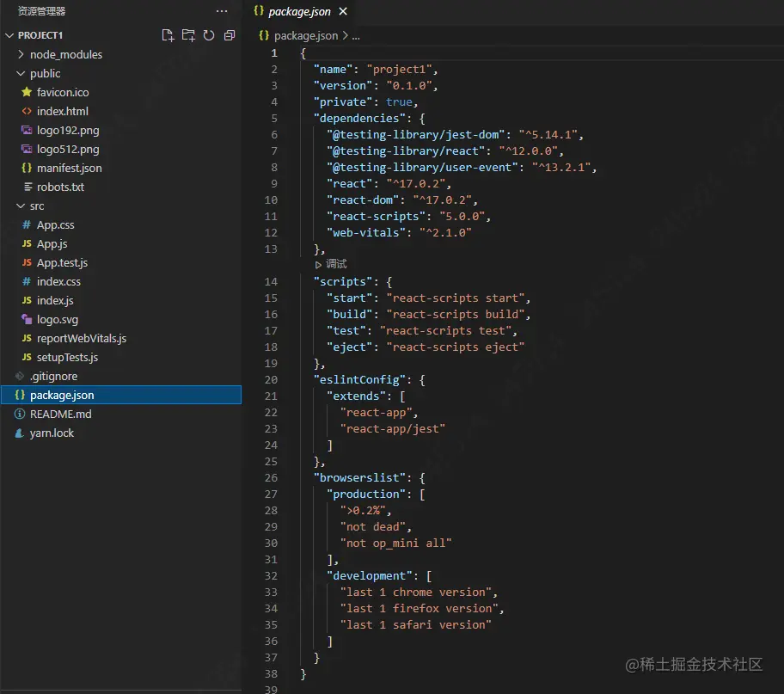Open yarn.lock file
This screenshot has height=694, width=784.
click(x=52, y=433)
